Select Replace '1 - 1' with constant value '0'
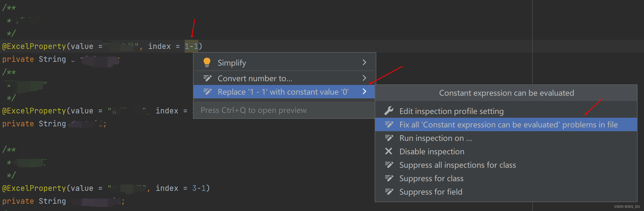Image resolution: width=644 pixels, height=211 pixels. click(284, 92)
